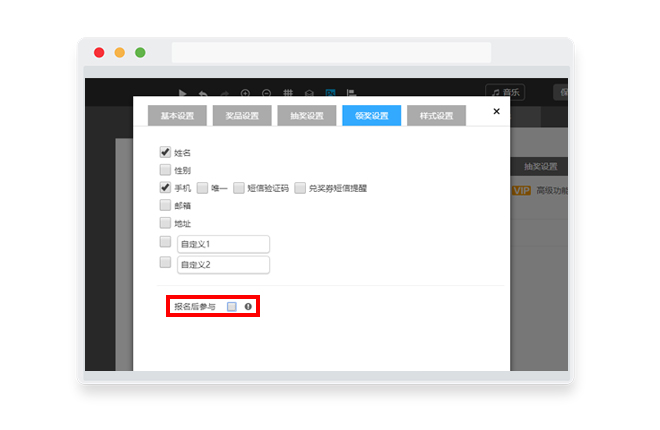The height and width of the screenshot is (430, 660).
Task: Go to the 样式设置 tab
Action: pos(436,116)
